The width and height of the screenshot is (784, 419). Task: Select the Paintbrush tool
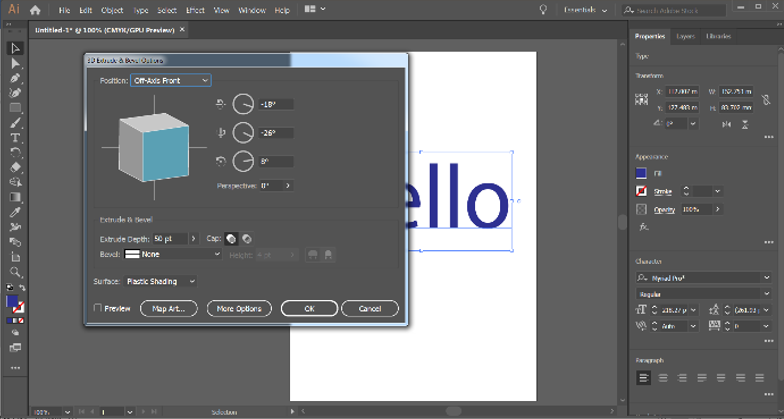(15, 123)
